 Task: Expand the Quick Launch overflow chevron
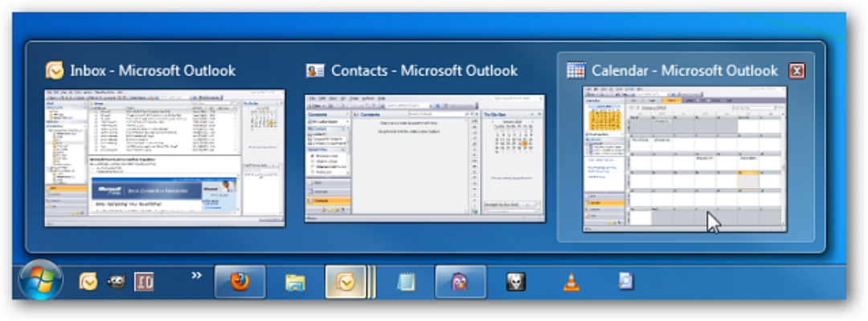click(195, 276)
